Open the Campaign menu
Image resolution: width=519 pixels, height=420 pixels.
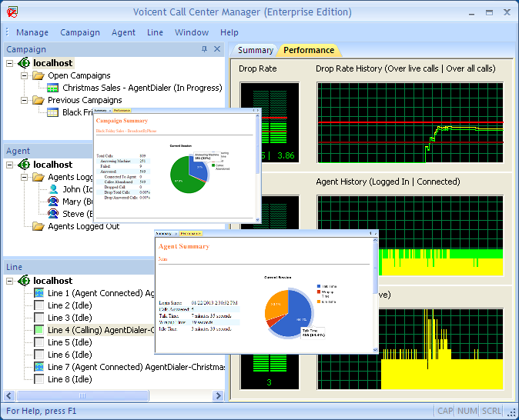click(80, 32)
